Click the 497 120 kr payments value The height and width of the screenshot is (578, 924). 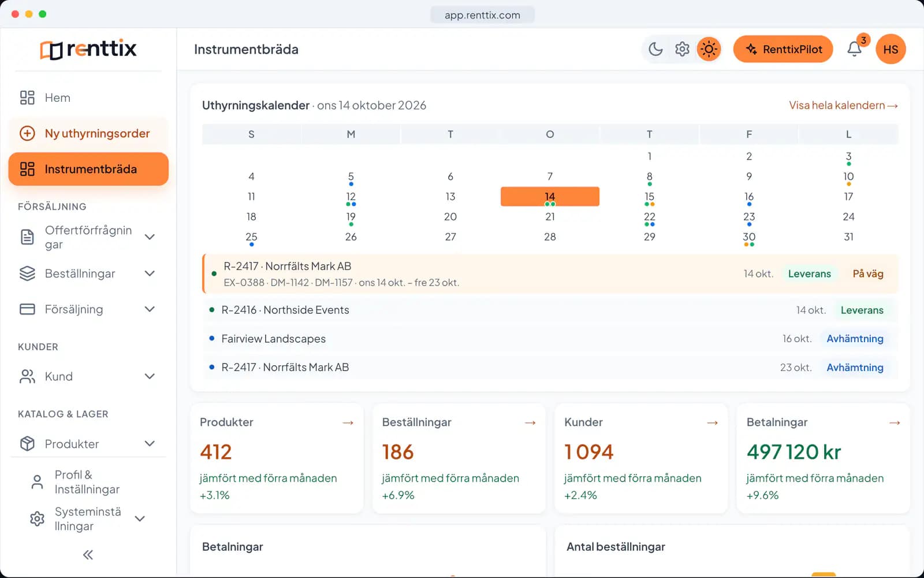click(793, 451)
